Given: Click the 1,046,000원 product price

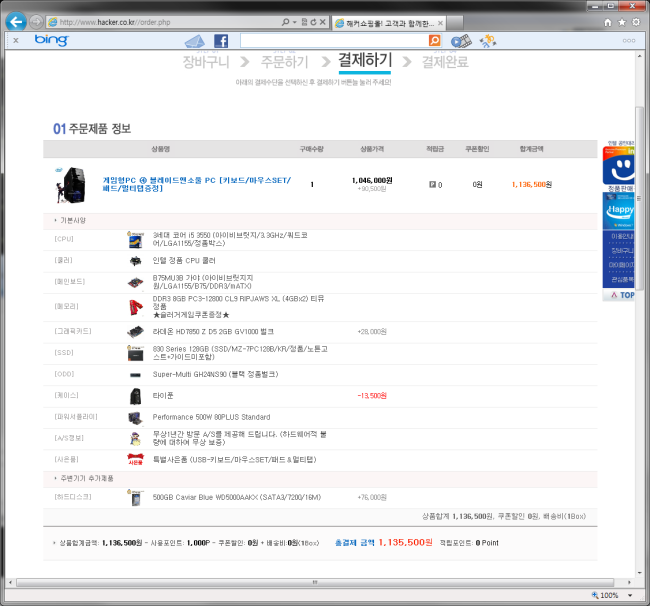Looking at the screenshot, I should [x=372, y=180].
